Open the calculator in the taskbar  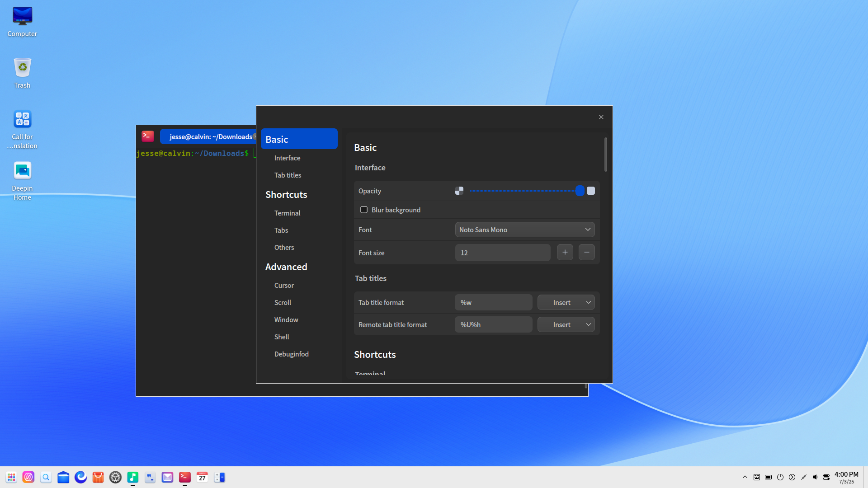click(x=220, y=477)
